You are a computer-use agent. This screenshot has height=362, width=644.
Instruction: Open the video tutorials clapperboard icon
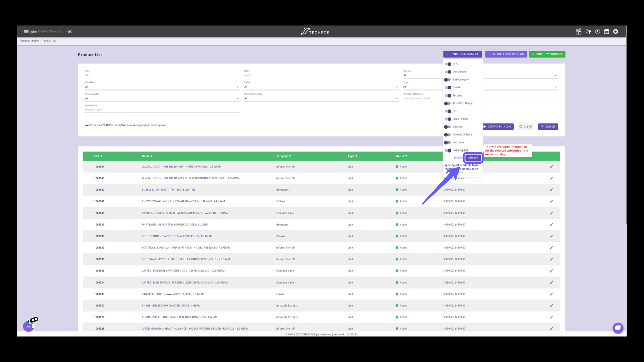579,32
